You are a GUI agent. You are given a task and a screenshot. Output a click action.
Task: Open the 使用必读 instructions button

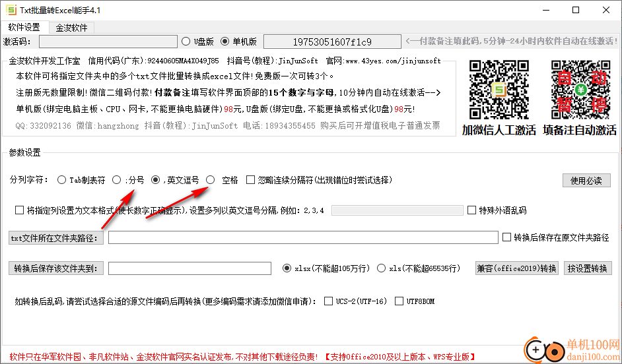[586, 181]
